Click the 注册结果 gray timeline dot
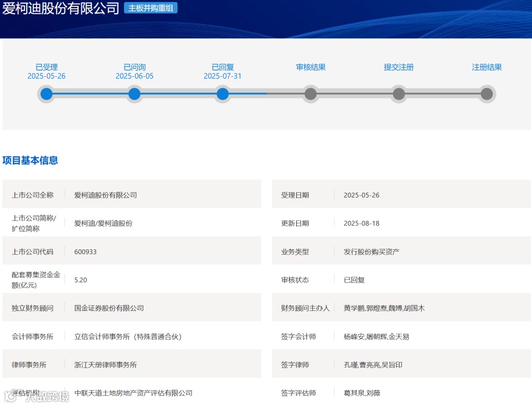Image resolution: width=532 pixels, height=406 pixels. point(487,94)
